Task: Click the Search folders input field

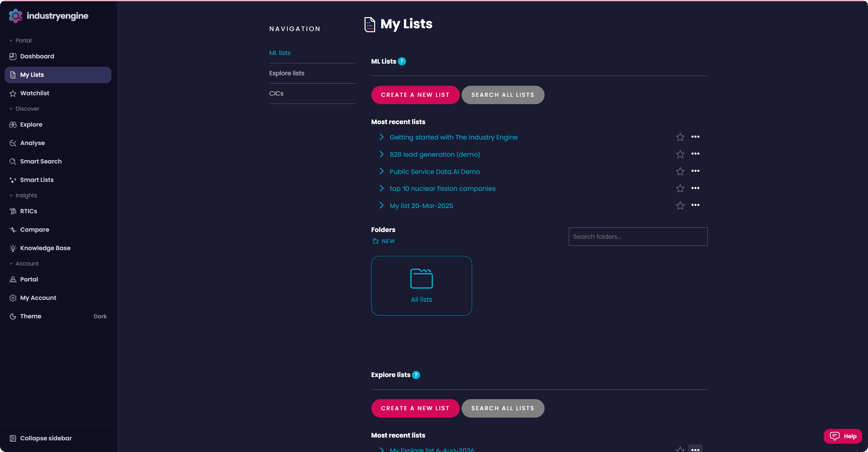Action: pyautogui.click(x=638, y=237)
